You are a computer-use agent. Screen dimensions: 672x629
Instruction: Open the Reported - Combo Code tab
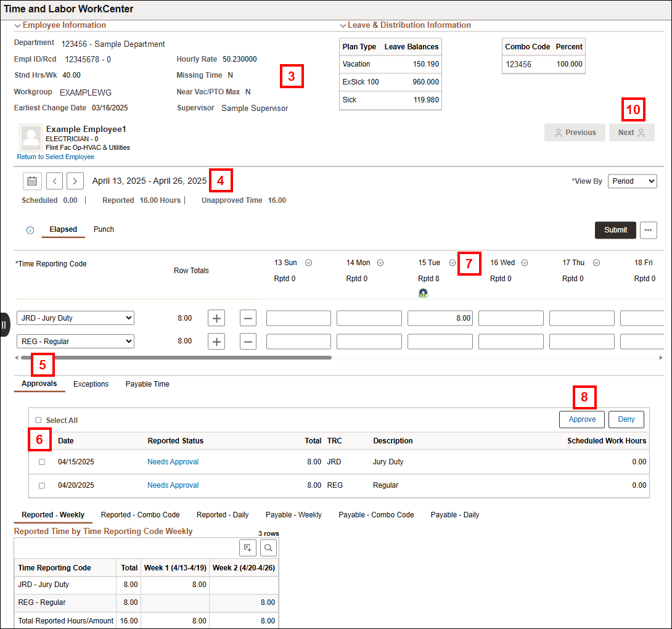coord(140,515)
